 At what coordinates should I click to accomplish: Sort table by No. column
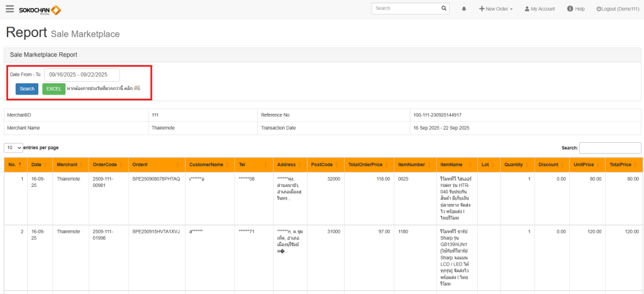[14, 164]
